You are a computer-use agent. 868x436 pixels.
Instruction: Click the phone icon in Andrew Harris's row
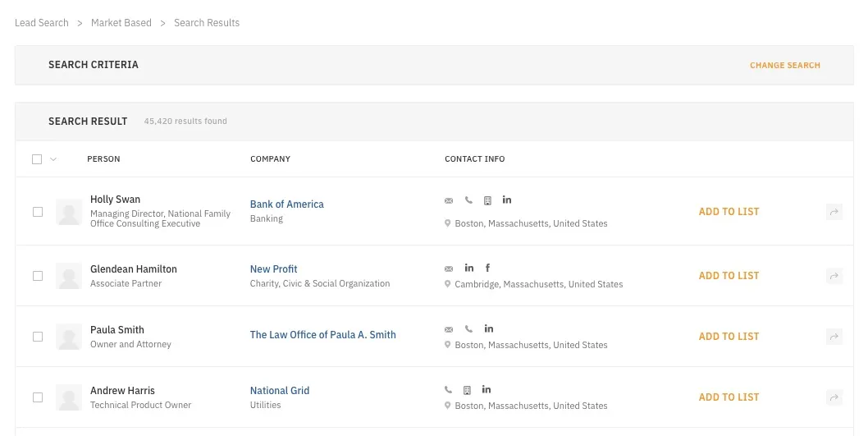(449, 390)
